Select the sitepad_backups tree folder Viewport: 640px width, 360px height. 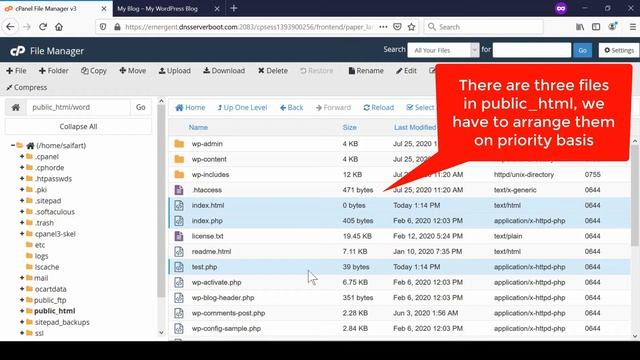[x=62, y=322]
